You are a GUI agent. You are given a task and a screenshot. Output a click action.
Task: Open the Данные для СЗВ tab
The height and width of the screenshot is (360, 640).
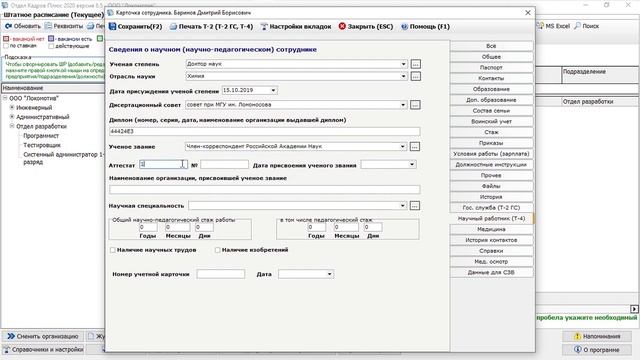[491, 272]
